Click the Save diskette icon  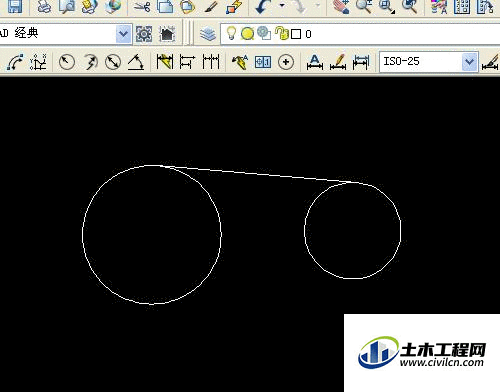(x=15, y=7)
